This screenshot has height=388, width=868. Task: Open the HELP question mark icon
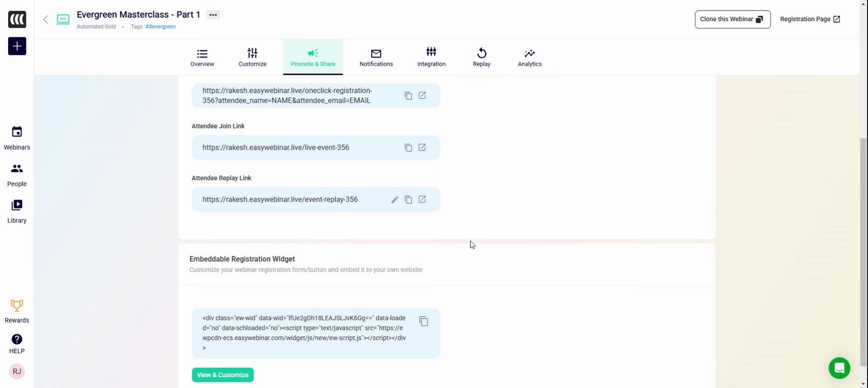coord(17,344)
